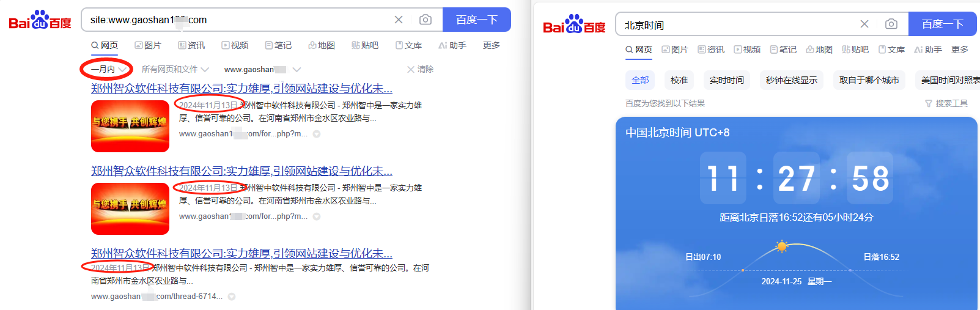Image resolution: width=980 pixels, height=310 pixels.
Task: Click 百度一下 button in left window
Action: (477, 20)
